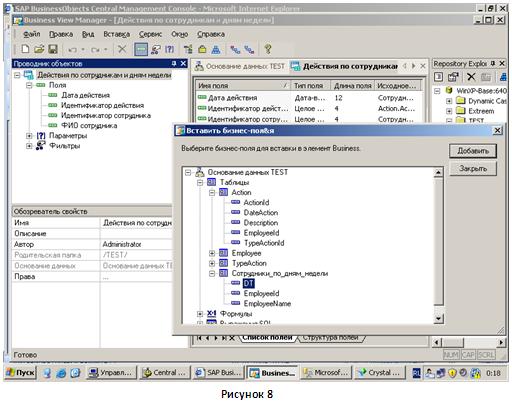The image size is (512, 405).
Task: Click the Undo arrow in toolbar
Action: (72, 50)
